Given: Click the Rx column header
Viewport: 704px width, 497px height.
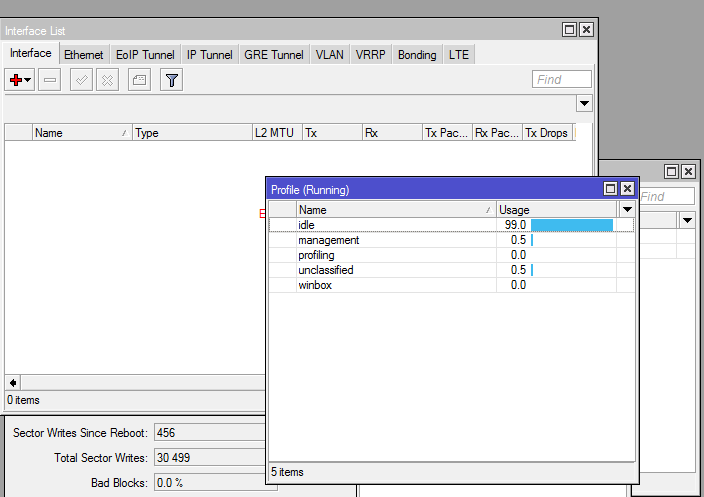Looking at the screenshot, I should coord(392,133).
